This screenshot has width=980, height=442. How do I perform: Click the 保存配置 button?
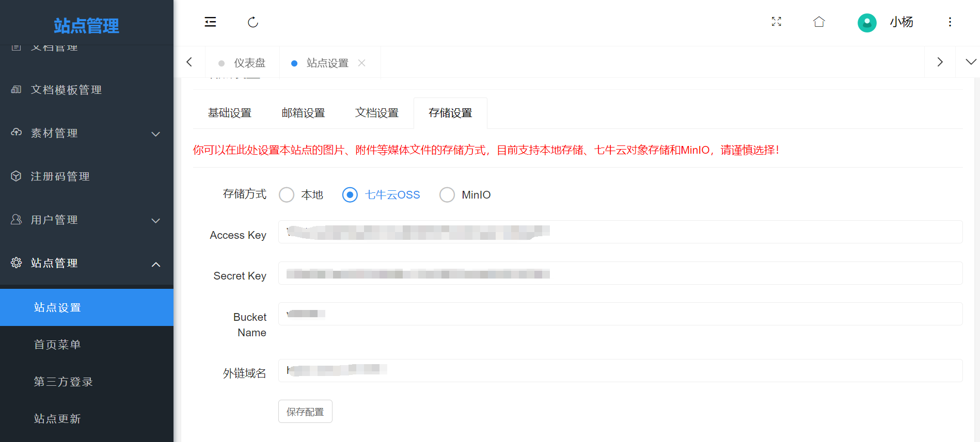(x=305, y=412)
